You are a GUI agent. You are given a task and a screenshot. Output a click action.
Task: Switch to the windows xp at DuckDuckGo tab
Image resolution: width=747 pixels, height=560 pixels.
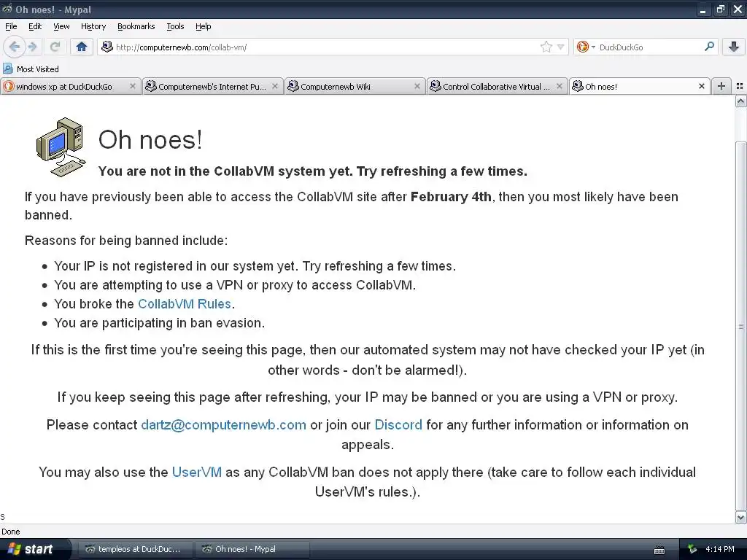(71, 86)
